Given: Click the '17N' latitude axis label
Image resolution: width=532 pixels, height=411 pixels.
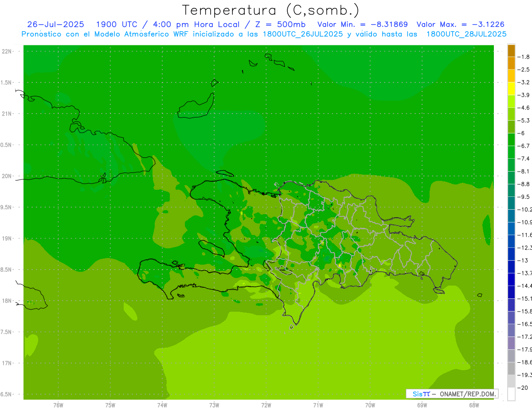Looking at the screenshot, I should pos(7,363).
